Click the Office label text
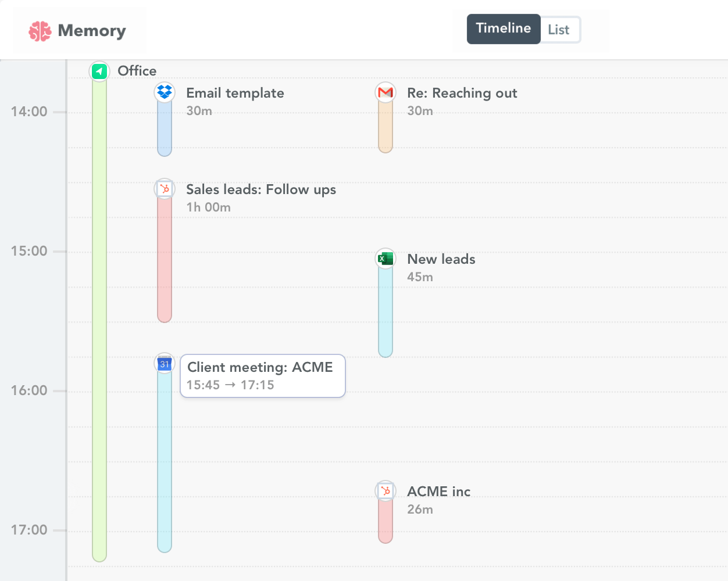 137,71
